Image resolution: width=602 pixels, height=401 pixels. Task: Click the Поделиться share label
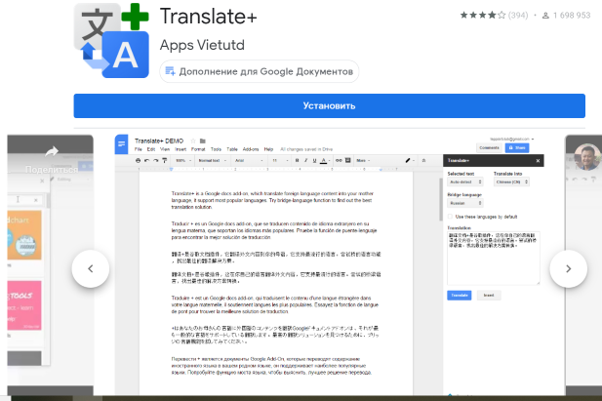(x=51, y=169)
